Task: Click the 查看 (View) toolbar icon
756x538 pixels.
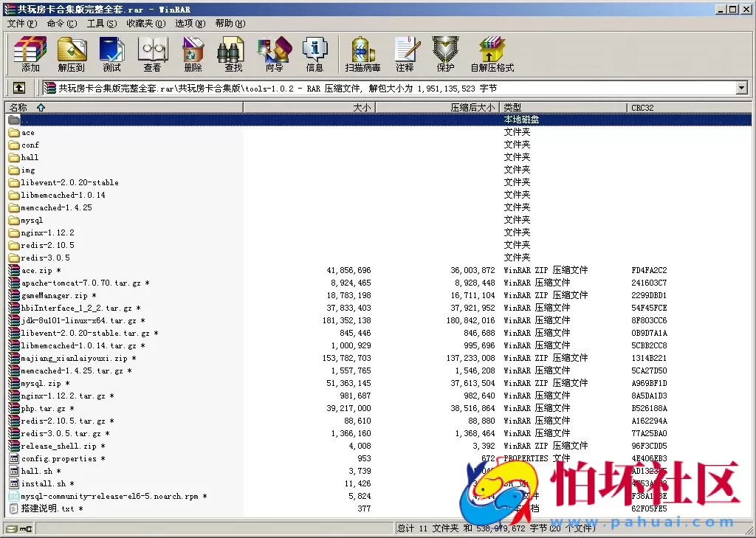Action: pos(152,54)
